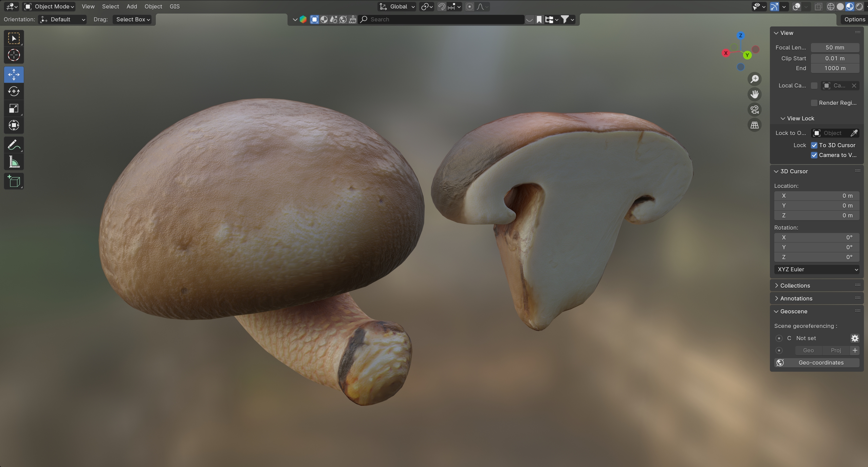Activate the Scale tool
The height and width of the screenshot is (467, 868).
click(14, 109)
